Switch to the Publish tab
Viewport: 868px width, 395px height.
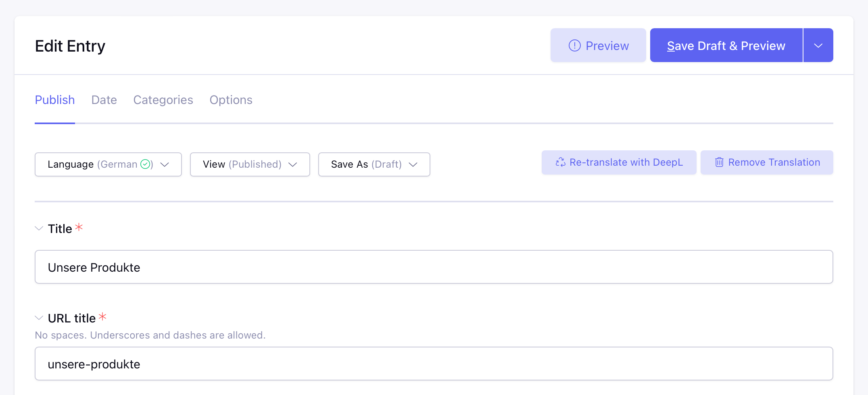click(x=55, y=100)
